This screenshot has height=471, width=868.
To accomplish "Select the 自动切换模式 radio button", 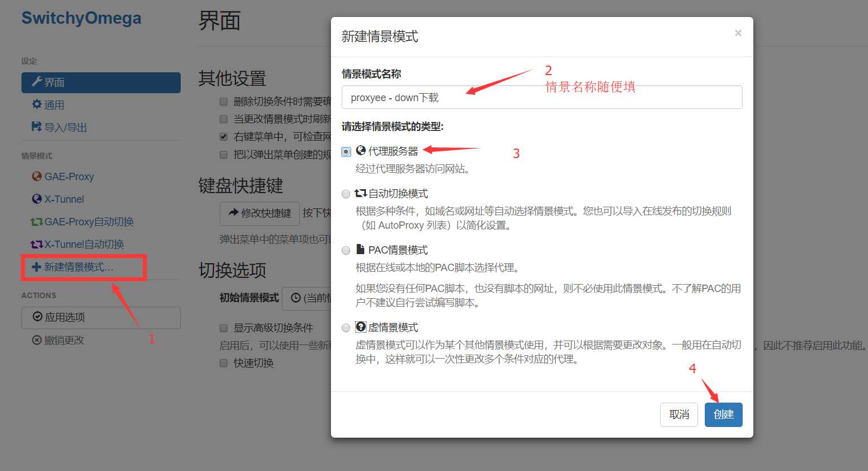I will point(346,194).
